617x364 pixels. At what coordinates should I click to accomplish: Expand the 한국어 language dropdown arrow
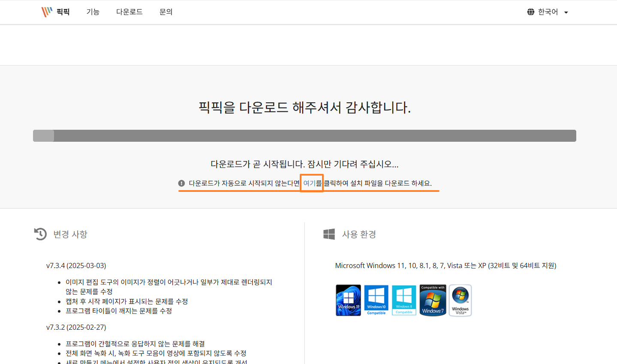pos(566,12)
